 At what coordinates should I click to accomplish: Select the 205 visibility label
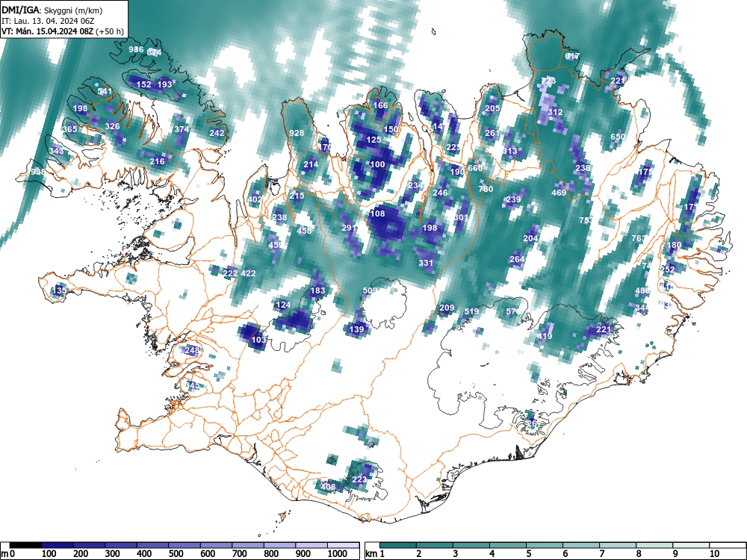click(x=492, y=108)
